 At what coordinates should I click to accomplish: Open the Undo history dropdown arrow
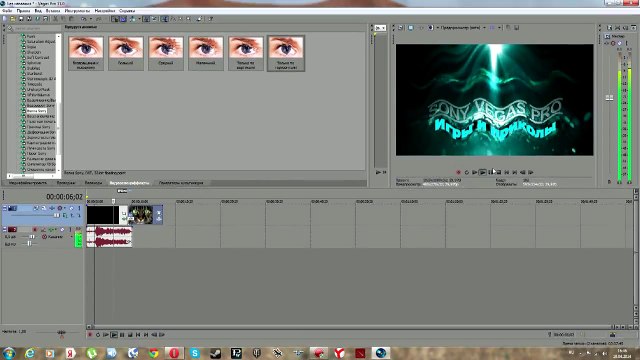[x=91, y=19]
